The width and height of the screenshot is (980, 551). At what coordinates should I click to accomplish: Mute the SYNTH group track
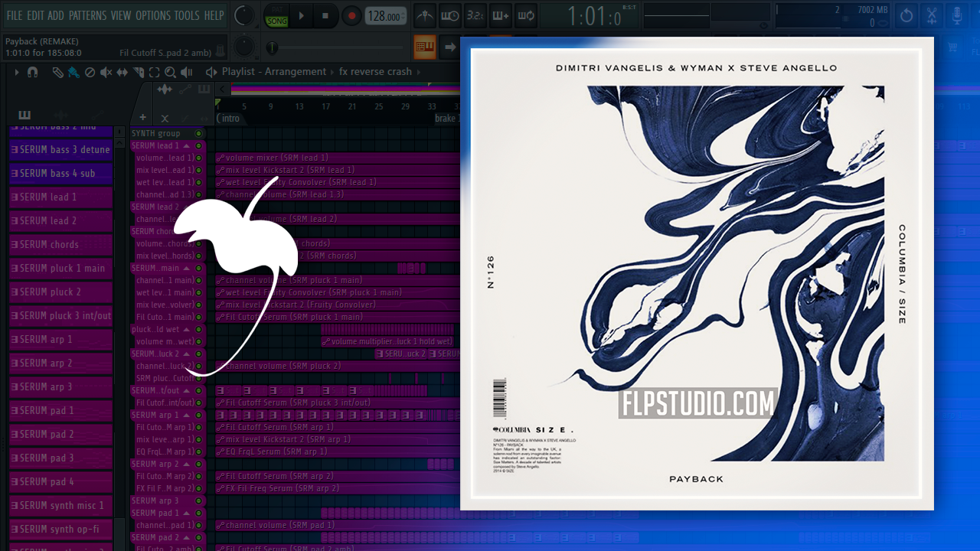pyautogui.click(x=198, y=133)
